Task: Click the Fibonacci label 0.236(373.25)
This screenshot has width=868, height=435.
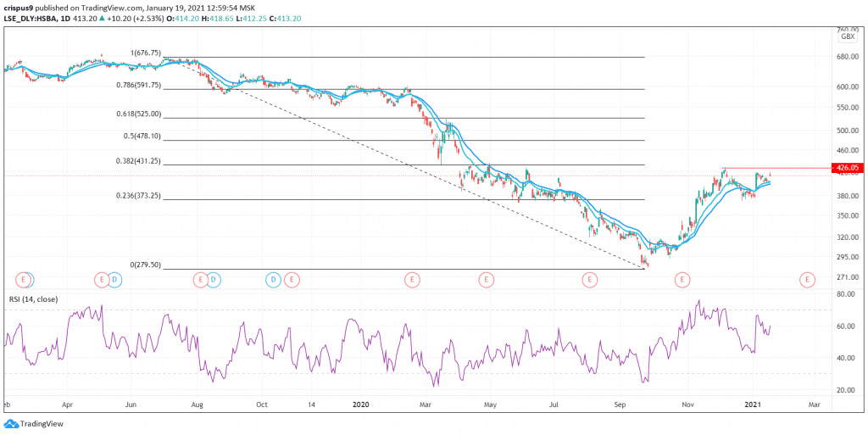Action: tap(138, 195)
